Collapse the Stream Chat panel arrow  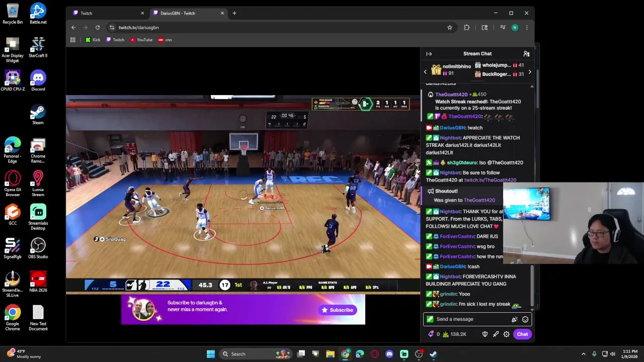[429, 54]
